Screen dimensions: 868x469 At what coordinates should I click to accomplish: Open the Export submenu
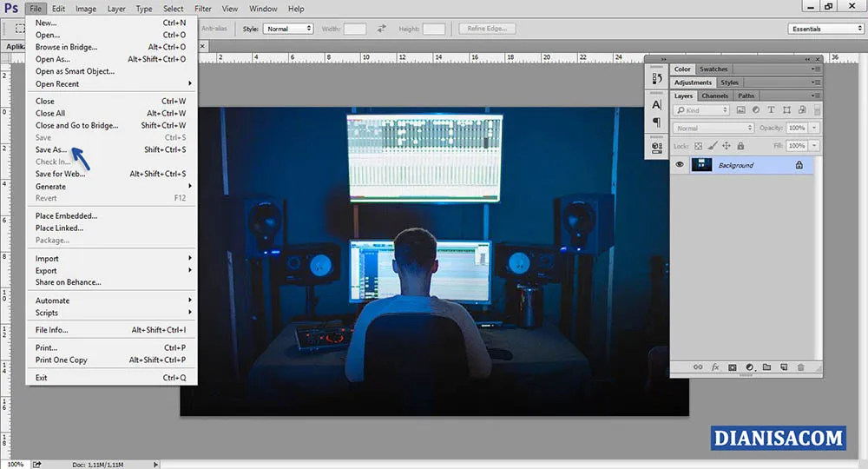click(x=111, y=271)
